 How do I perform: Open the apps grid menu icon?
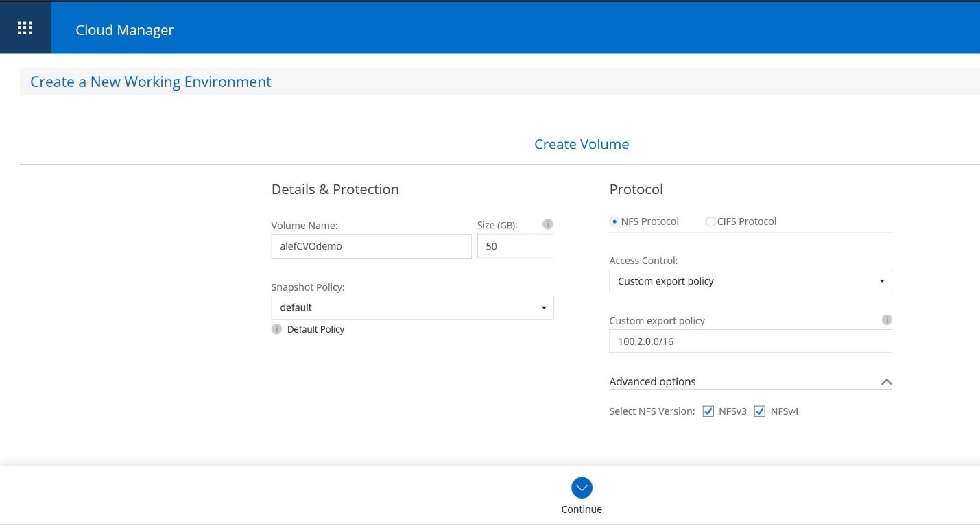tap(25, 28)
